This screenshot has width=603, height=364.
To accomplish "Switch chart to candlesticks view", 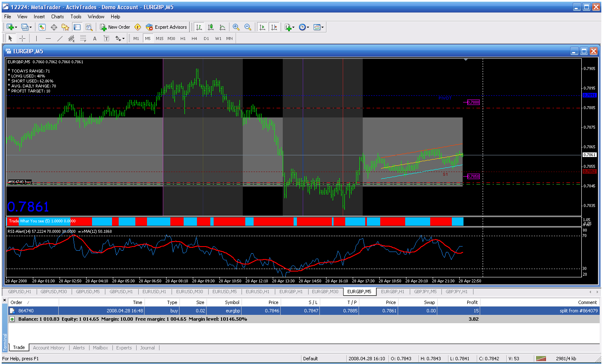I will [211, 27].
